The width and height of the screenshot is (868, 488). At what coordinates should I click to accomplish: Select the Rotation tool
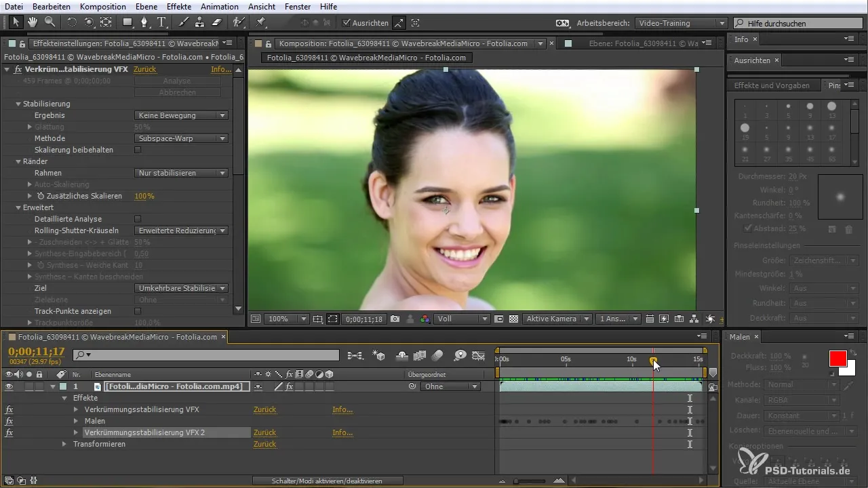point(72,22)
